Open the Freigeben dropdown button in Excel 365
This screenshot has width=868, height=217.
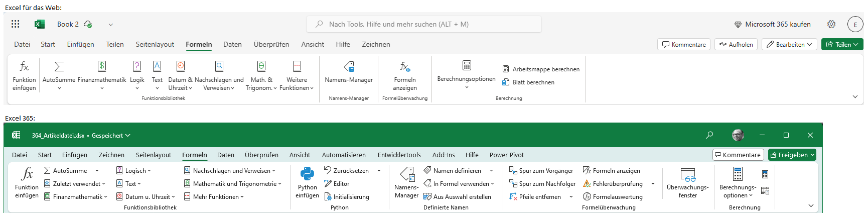792,155
